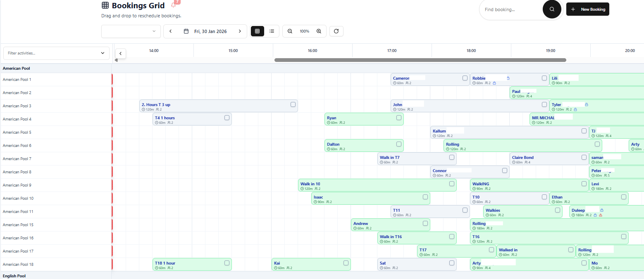Tick the checkbox on Ryan booking
Image resolution: width=644 pixels, height=279 pixels.
tap(399, 118)
